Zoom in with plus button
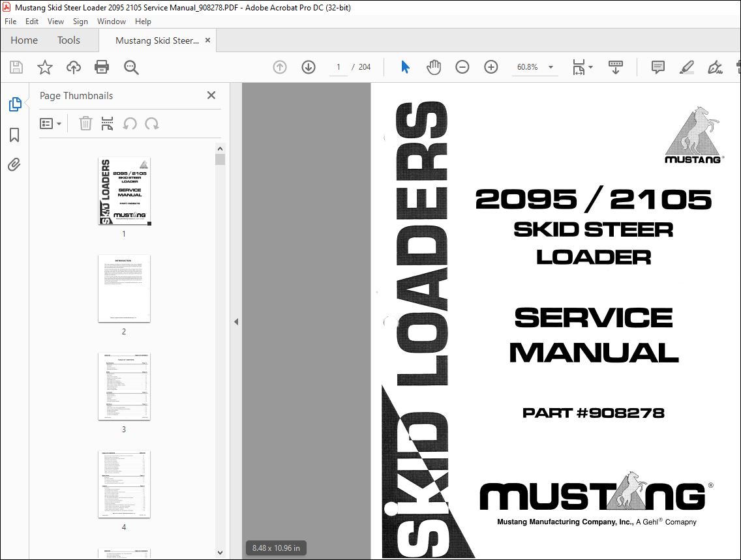Screen dimensions: 741x560 [x=491, y=67]
